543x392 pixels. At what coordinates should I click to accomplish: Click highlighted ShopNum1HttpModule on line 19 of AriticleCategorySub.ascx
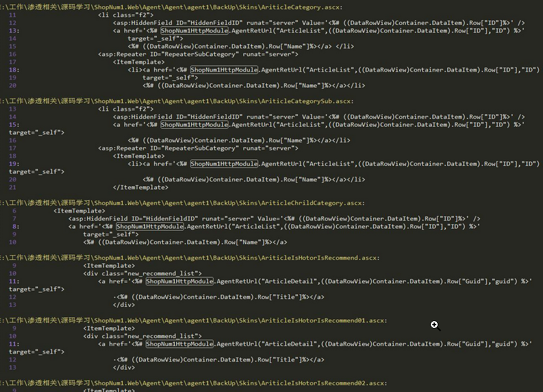(224, 164)
